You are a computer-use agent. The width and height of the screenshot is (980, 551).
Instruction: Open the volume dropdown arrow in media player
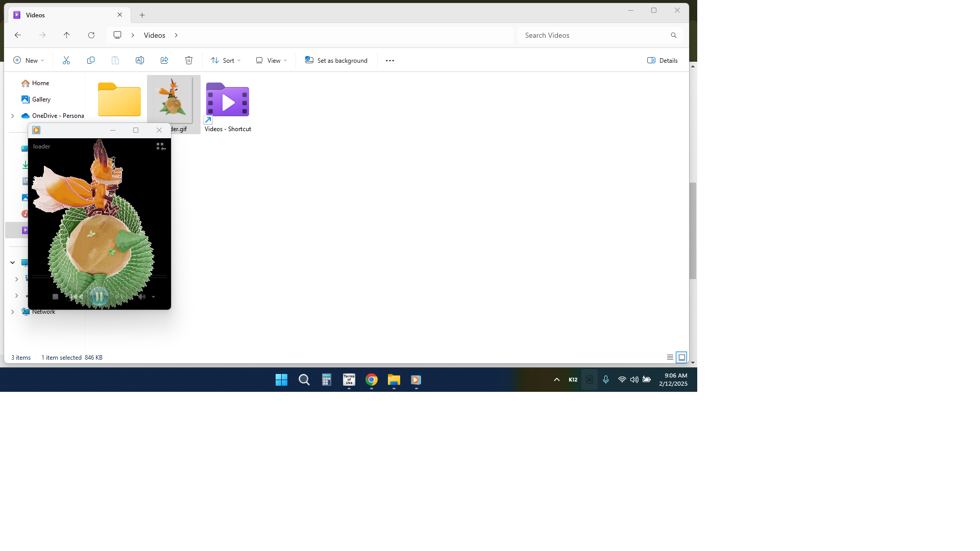coord(153,297)
